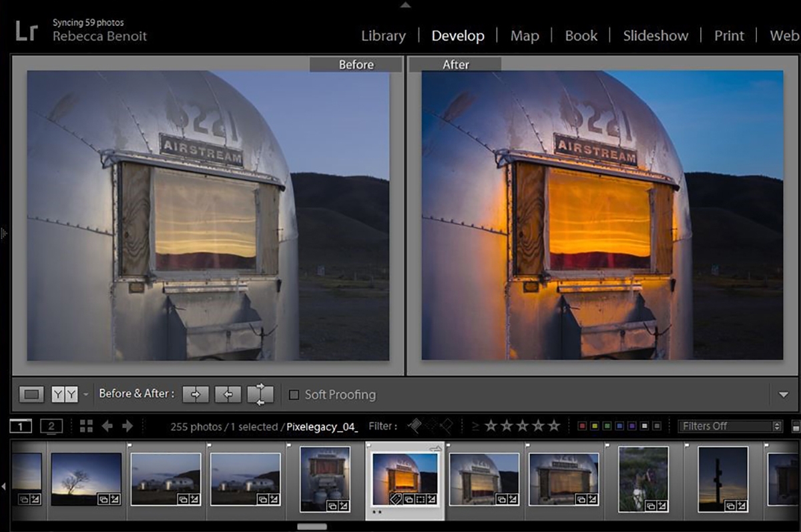
Task: Filter by blue color label
Action: pos(619,426)
